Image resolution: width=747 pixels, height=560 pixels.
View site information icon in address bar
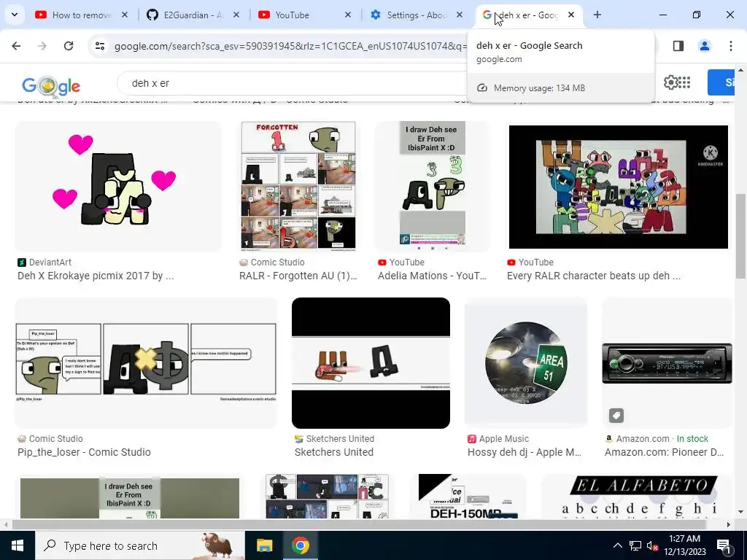coord(100,46)
